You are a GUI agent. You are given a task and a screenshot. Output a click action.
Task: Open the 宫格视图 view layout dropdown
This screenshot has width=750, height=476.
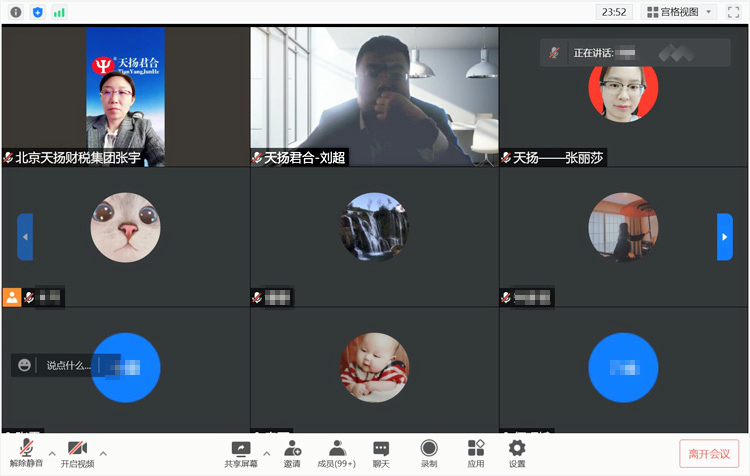(680, 12)
